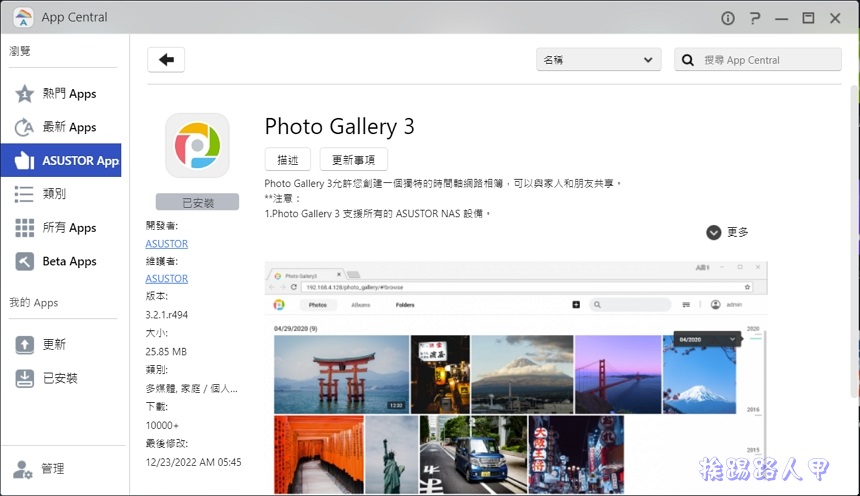The image size is (860, 496).
Task: Open the 類別 categories list
Action: pyautogui.click(x=53, y=194)
